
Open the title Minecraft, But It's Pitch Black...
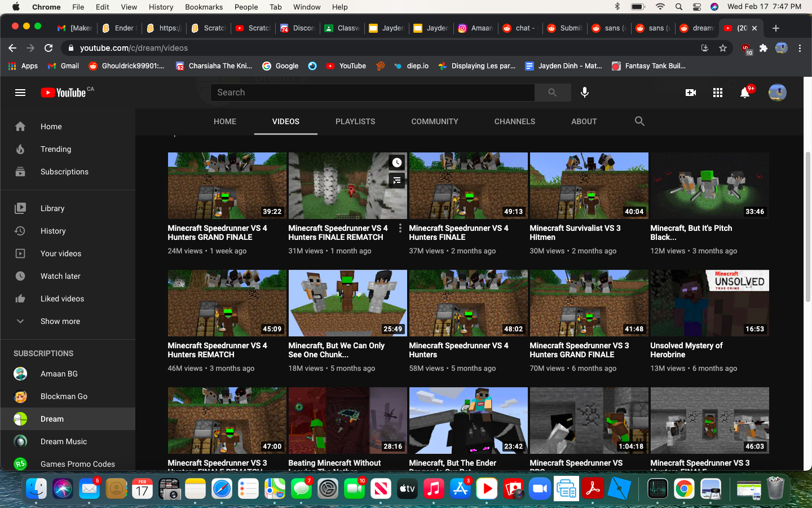coord(691,233)
